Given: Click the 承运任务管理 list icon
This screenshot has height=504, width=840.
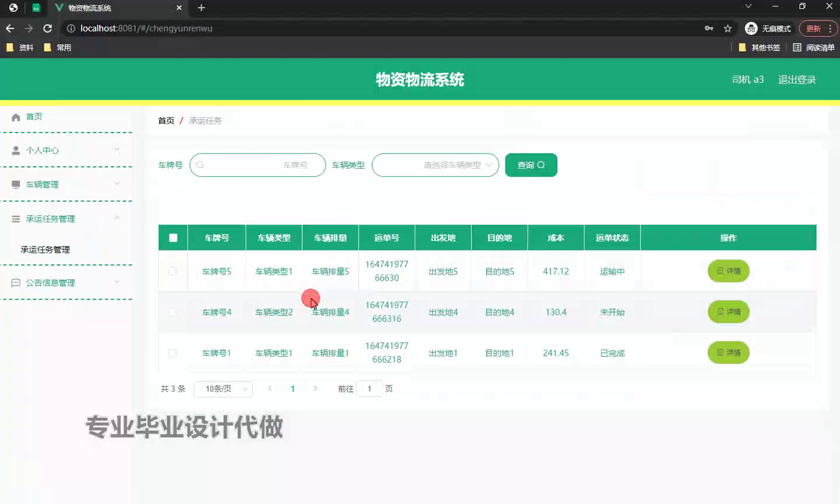Looking at the screenshot, I should point(16,219).
